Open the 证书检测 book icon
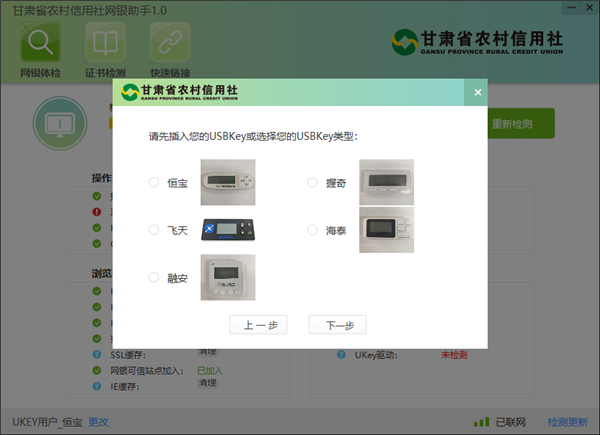 click(x=105, y=42)
